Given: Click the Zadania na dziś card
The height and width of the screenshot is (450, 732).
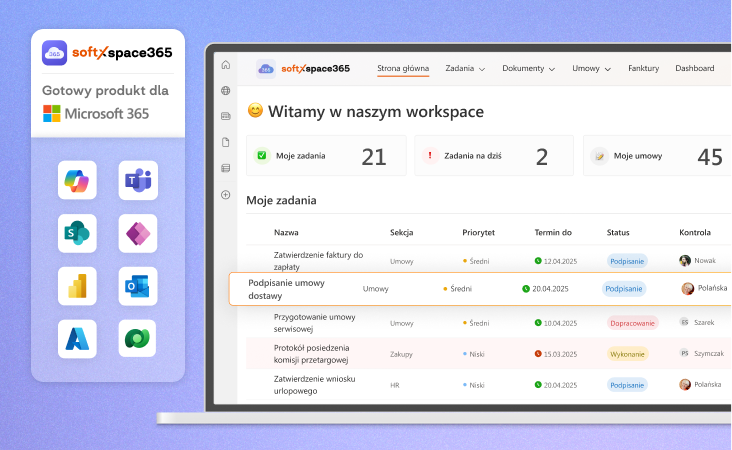Looking at the screenshot, I should coord(494,156).
